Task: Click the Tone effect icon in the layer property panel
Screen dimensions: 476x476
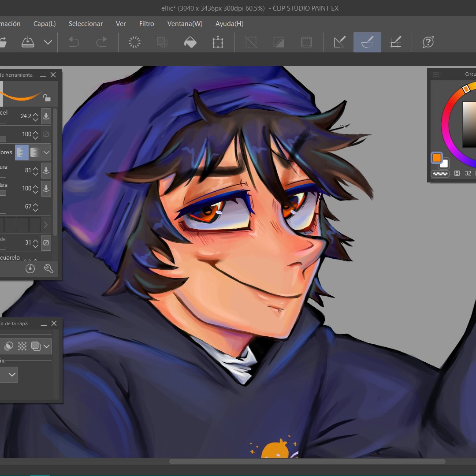Action: click(x=22, y=346)
